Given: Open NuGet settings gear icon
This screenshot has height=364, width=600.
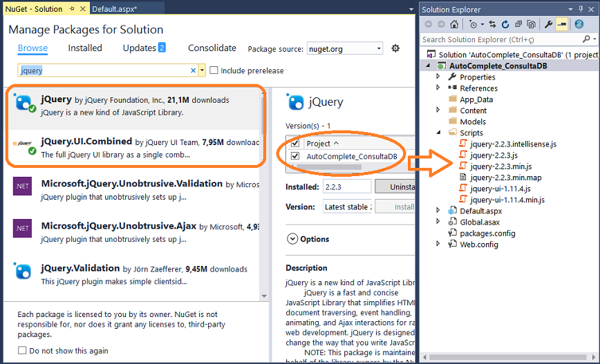Looking at the screenshot, I should (x=395, y=48).
